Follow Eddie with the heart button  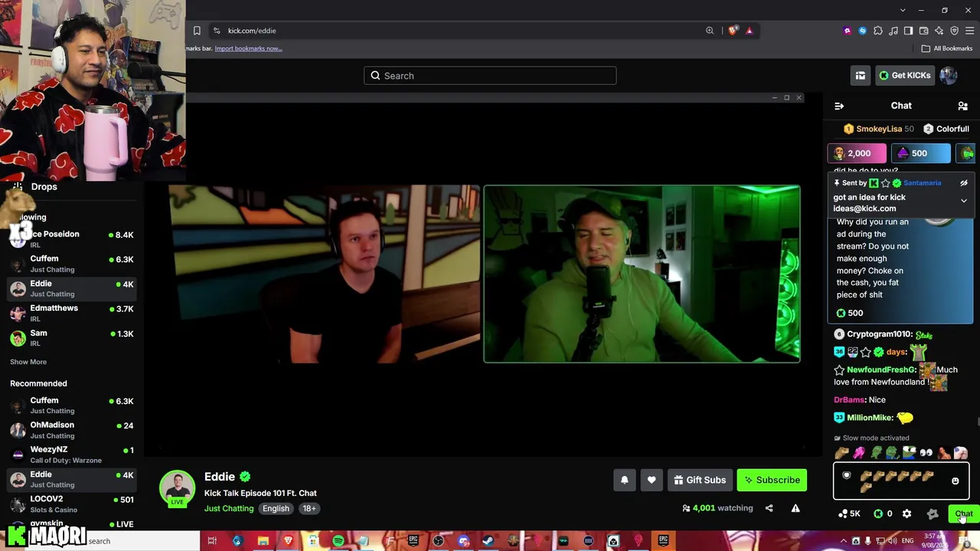tap(652, 480)
